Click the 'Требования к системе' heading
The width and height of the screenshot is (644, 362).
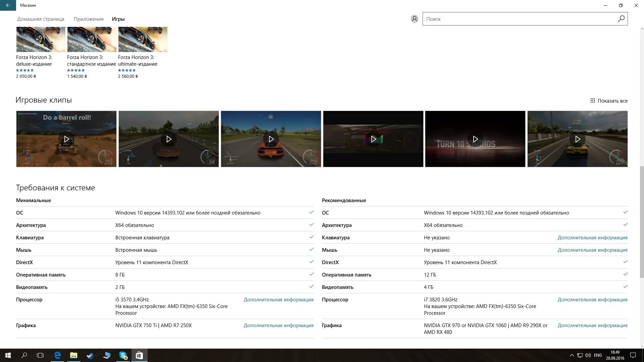[55, 188]
